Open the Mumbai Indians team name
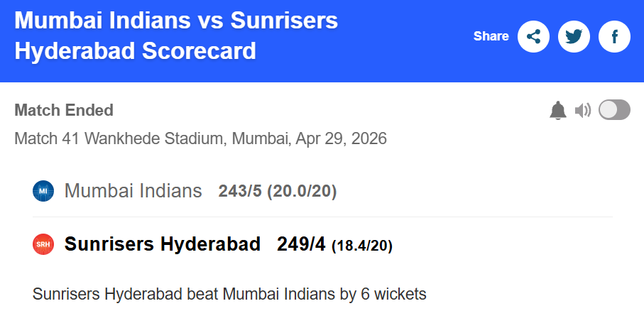Image resolution: width=644 pixels, height=333 pixels. point(133,191)
